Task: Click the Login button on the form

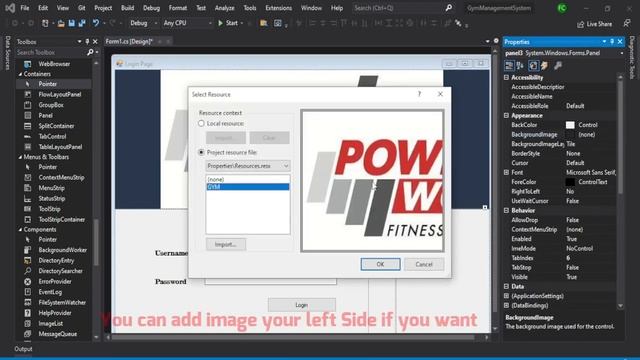Action: [302, 304]
